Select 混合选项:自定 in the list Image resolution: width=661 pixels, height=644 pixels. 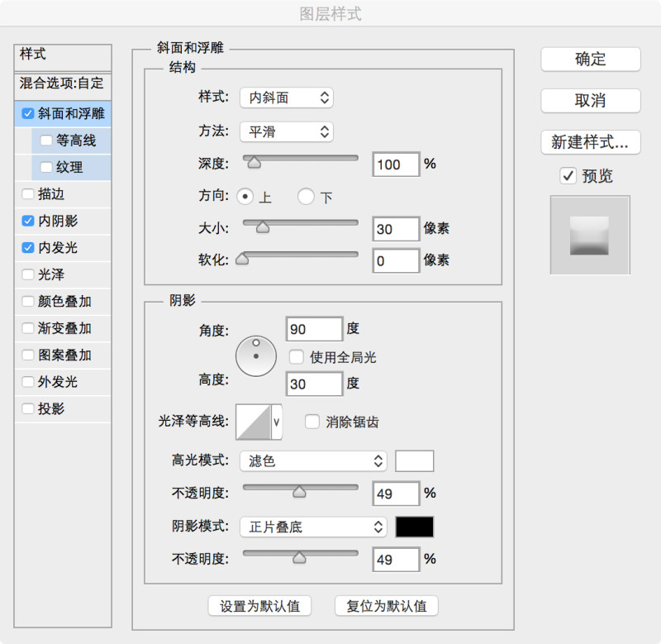pyautogui.click(x=63, y=86)
